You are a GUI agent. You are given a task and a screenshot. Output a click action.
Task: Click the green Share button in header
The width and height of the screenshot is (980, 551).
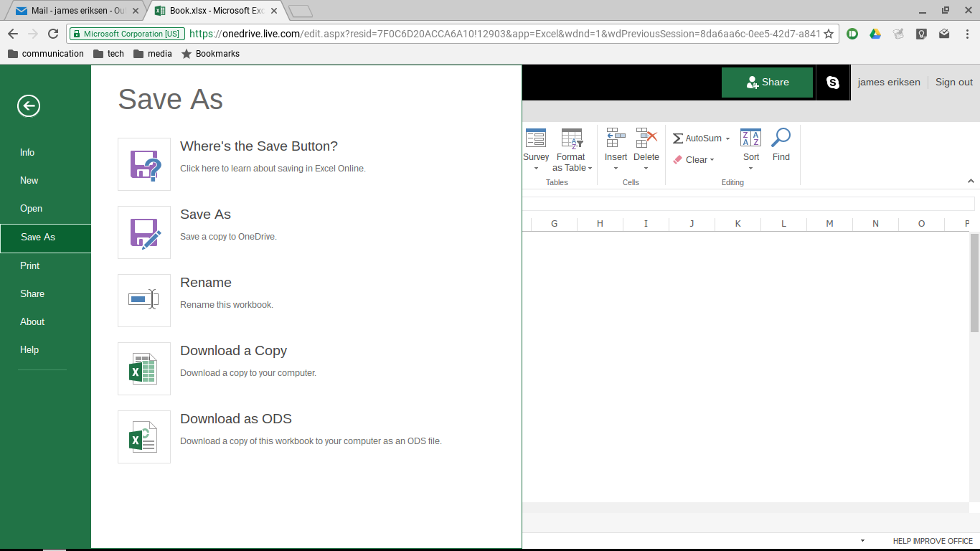point(767,83)
